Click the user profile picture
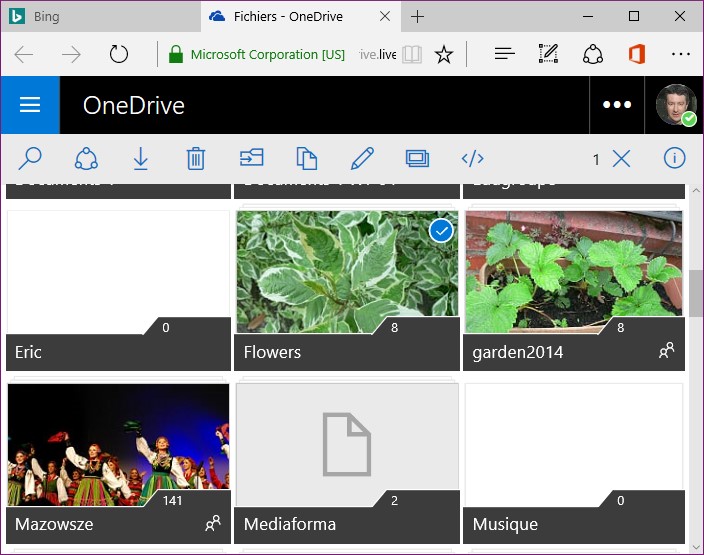The height and width of the screenshot is (555, 704). click(x=676, y=105)
